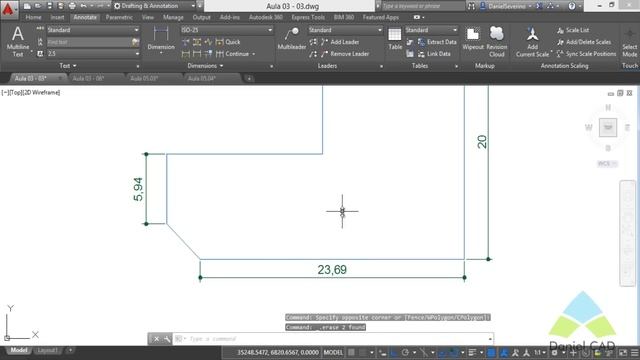
Task: Click the new drawing tab plus button
Action: [249, 78]
